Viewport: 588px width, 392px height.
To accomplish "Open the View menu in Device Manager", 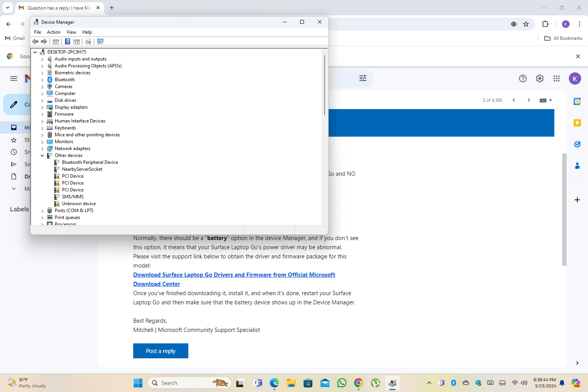I will click(x=71, y=32).
